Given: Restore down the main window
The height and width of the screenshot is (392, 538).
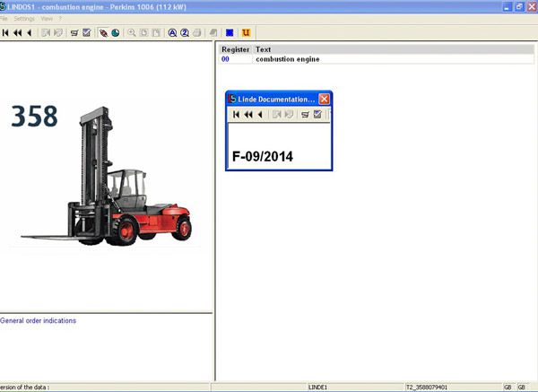Looking at the screenshot, I should (x=519, y=7).
